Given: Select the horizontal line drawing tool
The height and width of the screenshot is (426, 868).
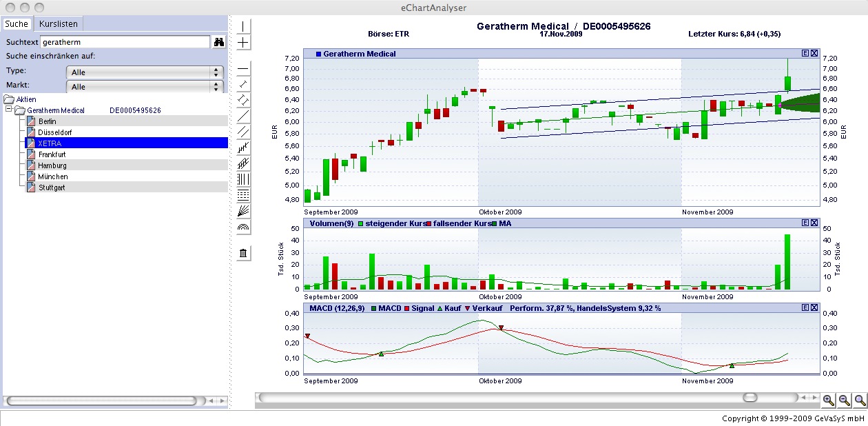Looking at the screenshot, I should click(243, 69).
